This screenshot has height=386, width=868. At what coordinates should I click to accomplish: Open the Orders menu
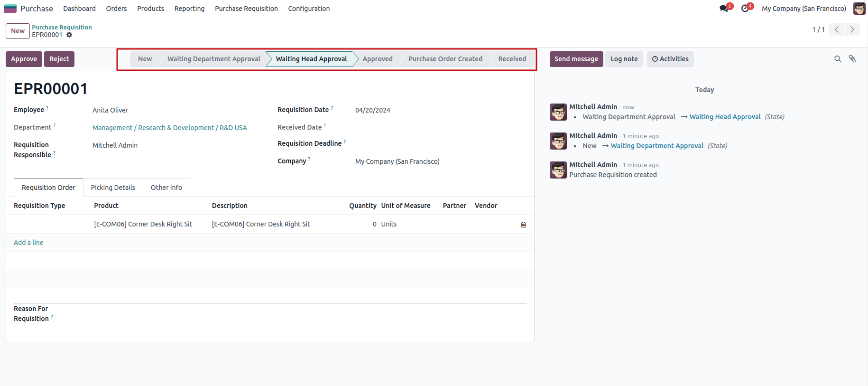coord(116,9)
